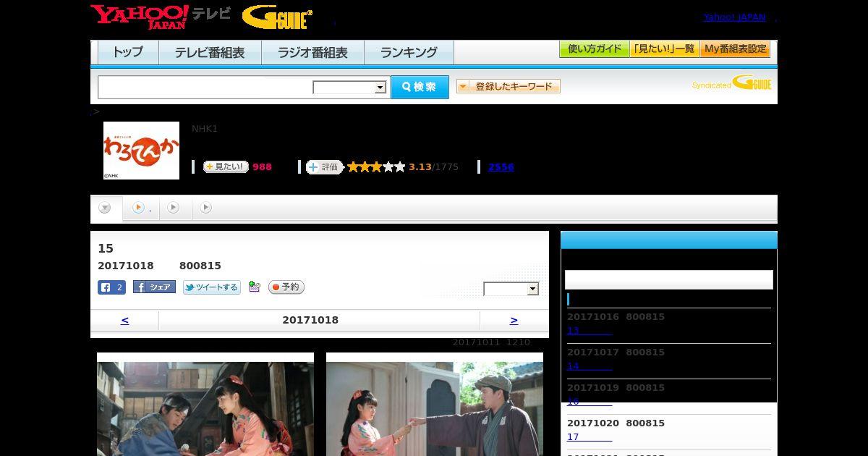Image resolution: width=868 pixels, height=456 pixels.
Task: Open the Yahoo! JAPAN link at top right
Action: point(734,17)
